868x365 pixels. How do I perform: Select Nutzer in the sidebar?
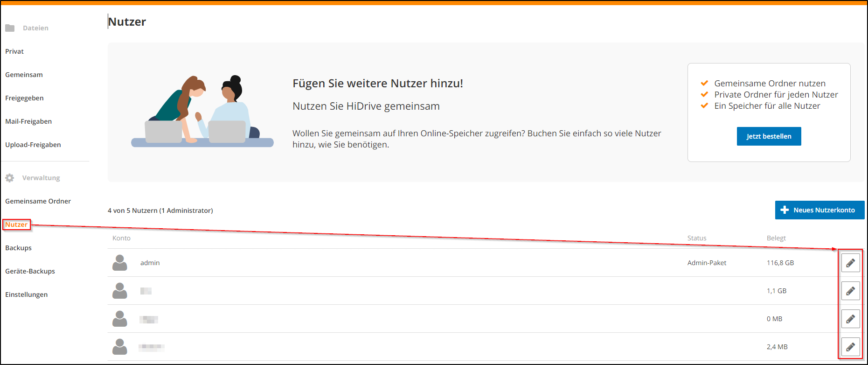tap(16, 225)
